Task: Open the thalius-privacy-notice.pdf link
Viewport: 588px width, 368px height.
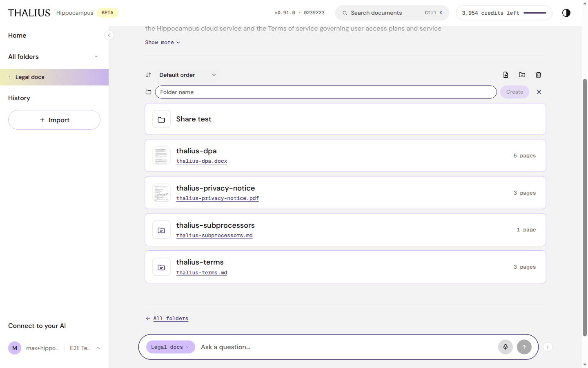Action: pyautogui.click(x=218, y=198)
